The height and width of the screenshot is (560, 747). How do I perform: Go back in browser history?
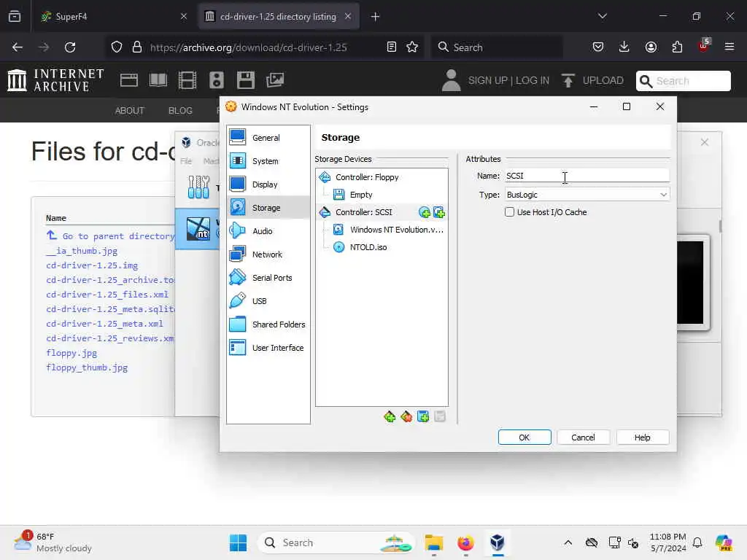(x=18, y=47)
